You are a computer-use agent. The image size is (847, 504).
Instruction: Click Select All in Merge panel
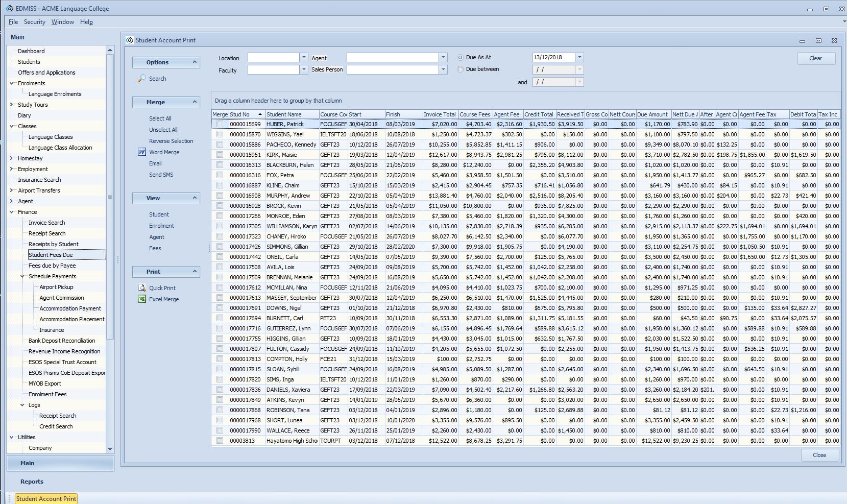160,118
